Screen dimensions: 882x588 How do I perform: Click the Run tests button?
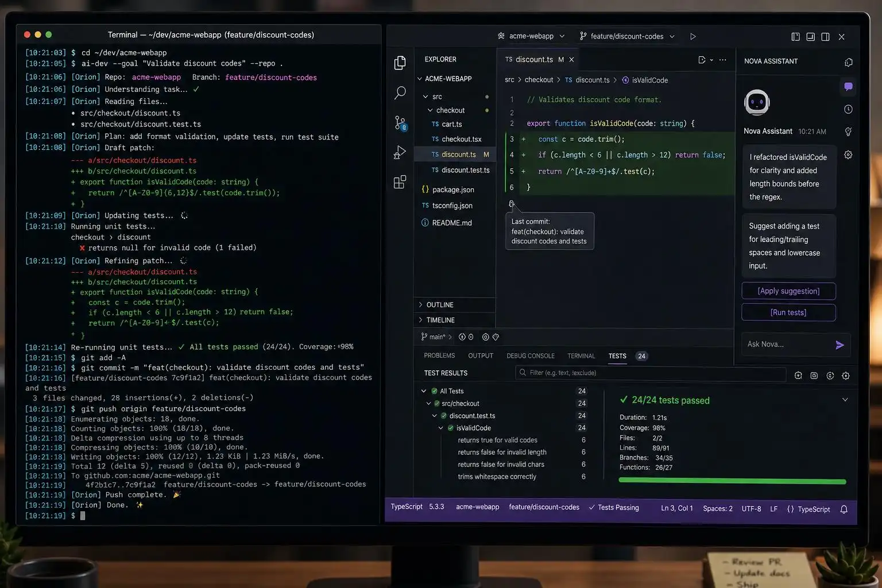click(x=788, y=312)
